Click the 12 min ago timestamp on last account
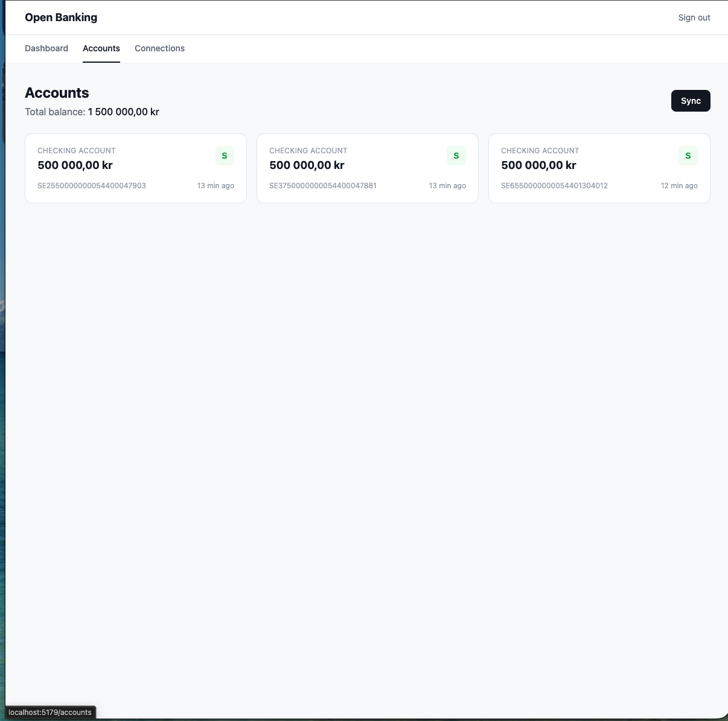 point(679,185)
